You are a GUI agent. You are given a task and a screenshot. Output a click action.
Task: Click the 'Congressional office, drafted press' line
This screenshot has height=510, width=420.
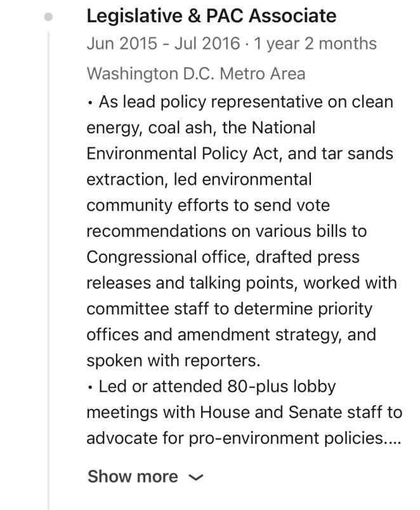[x=223, y=257]
